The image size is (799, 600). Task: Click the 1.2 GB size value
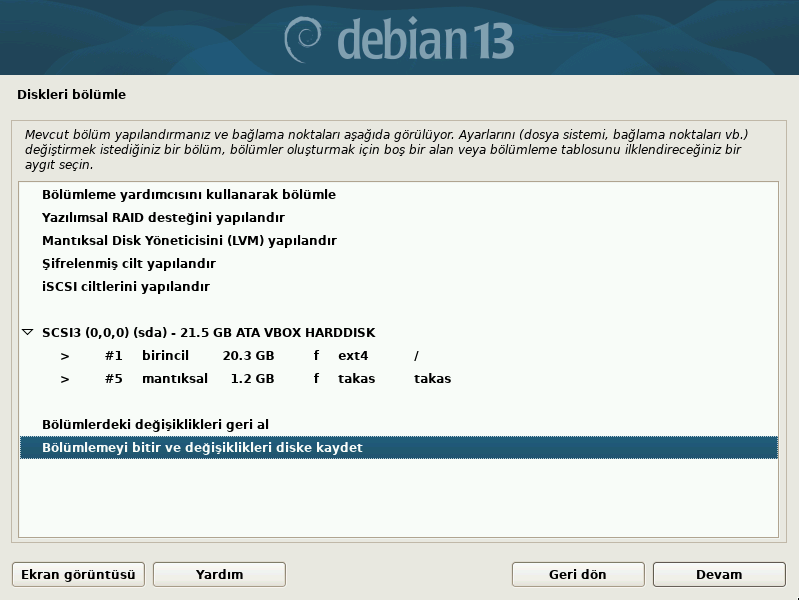(x=252, y=379)
